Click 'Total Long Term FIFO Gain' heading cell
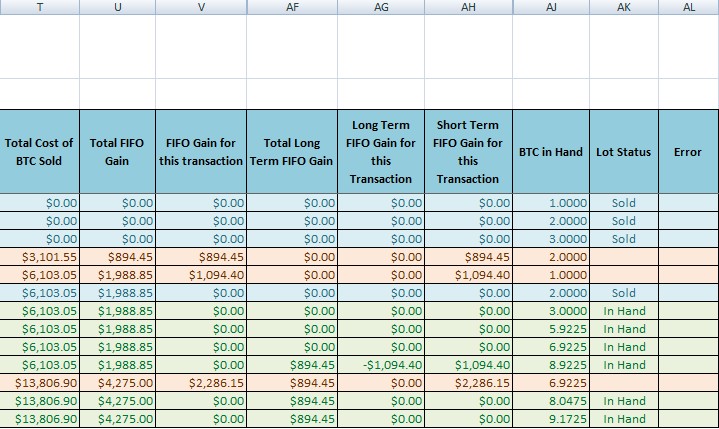This screenshot has height=429, width=719. point(292,152)
